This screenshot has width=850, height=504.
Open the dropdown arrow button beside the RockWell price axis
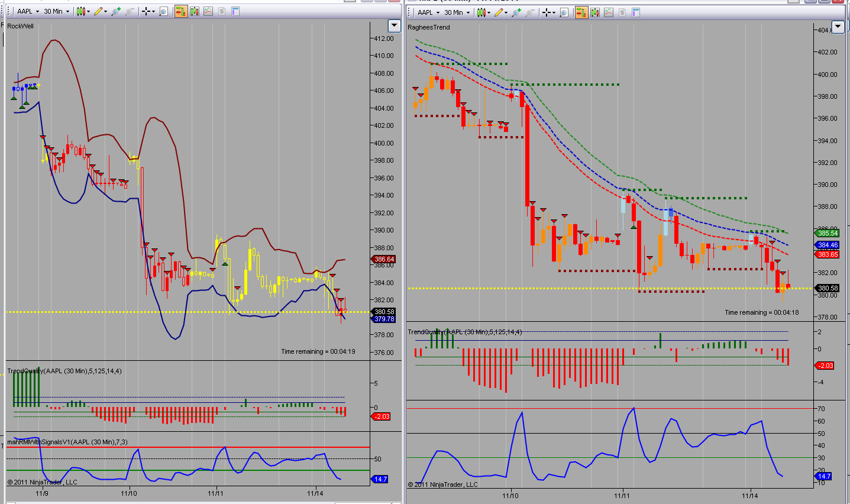395,25
